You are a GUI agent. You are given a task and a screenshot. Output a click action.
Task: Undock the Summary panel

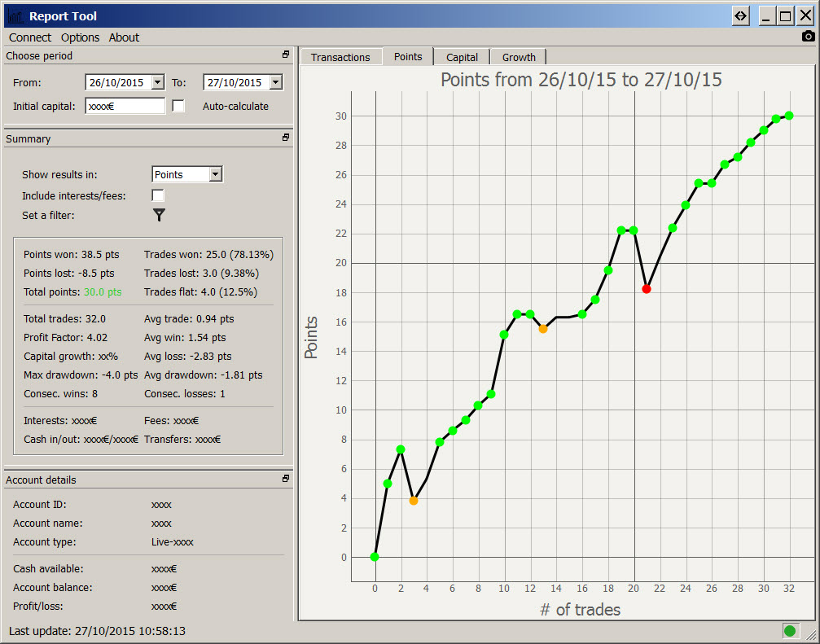[x=286, y=138]
